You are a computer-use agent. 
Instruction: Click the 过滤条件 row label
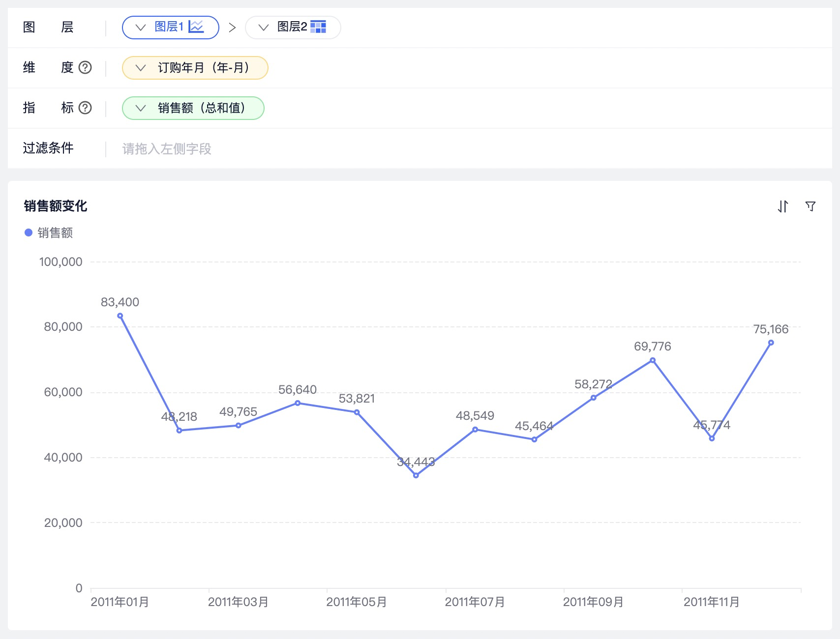pyautogui.click(x=48, y=148)
